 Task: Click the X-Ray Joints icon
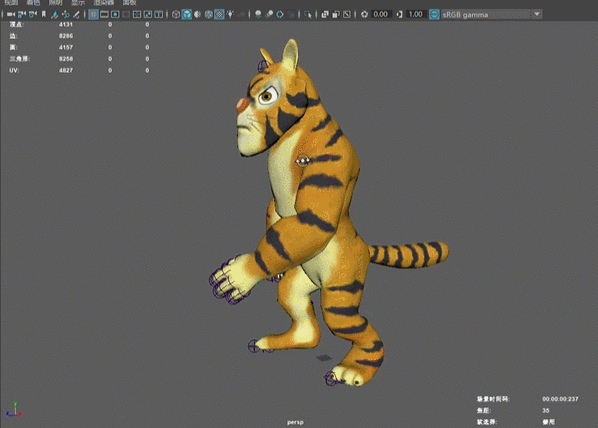(347, 14)
